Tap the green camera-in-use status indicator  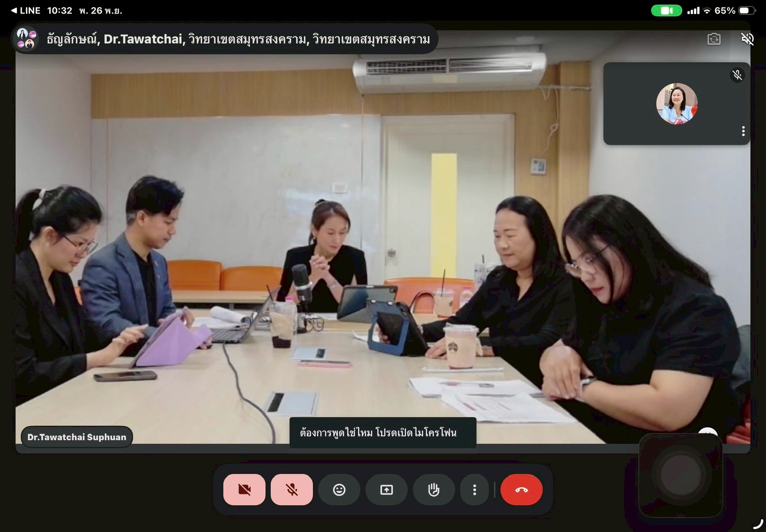(666, 10)
